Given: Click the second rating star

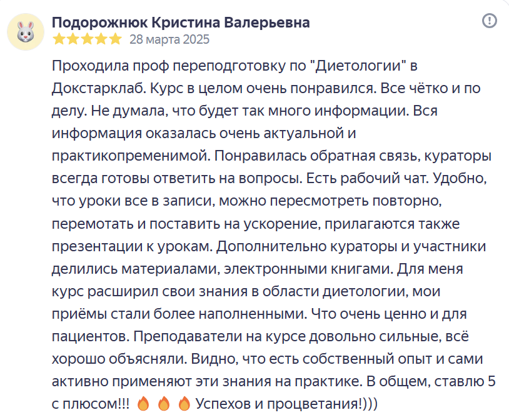Looking at the screenshot, I should [x=73, y=39].
